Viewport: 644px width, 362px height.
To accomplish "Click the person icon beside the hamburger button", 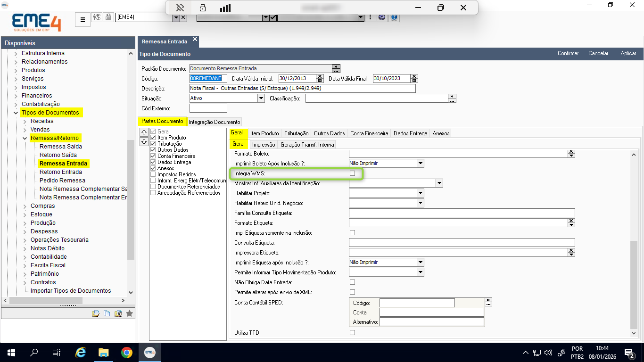I will click(x=97, y=17).
